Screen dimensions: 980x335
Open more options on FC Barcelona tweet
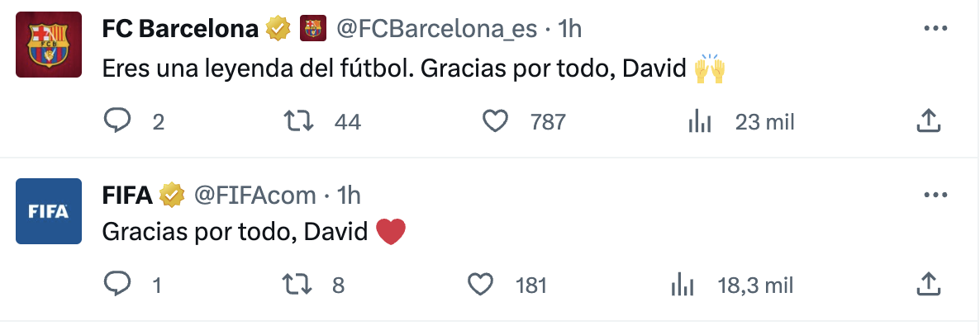pyautogui.click(x=935, y=29)
